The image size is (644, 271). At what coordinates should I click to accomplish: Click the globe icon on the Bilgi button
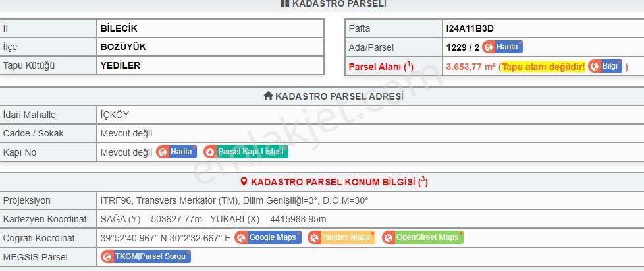coord(595,66)
